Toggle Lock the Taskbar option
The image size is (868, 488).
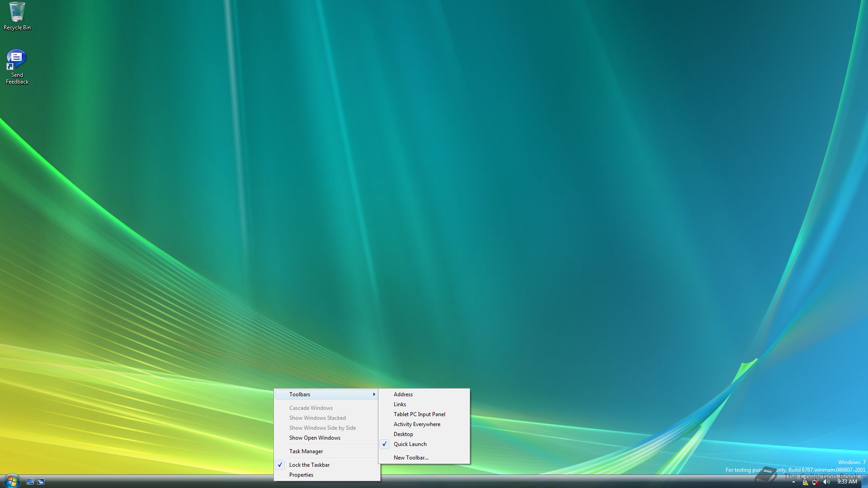click(309, 465)
